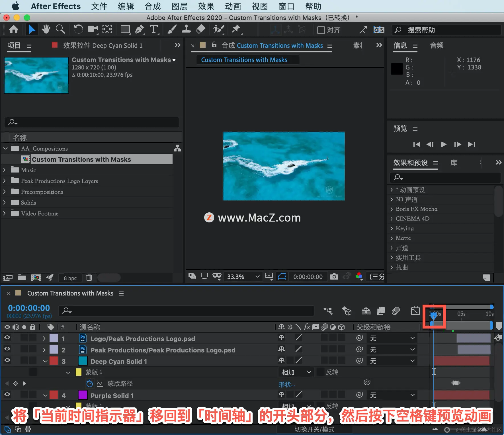Image resolution: width=504 pixels, height=435 pixels.
Task: Toggle lock icon on composition viewer tab
Action: pyautogui.click(x=214, y=45)
